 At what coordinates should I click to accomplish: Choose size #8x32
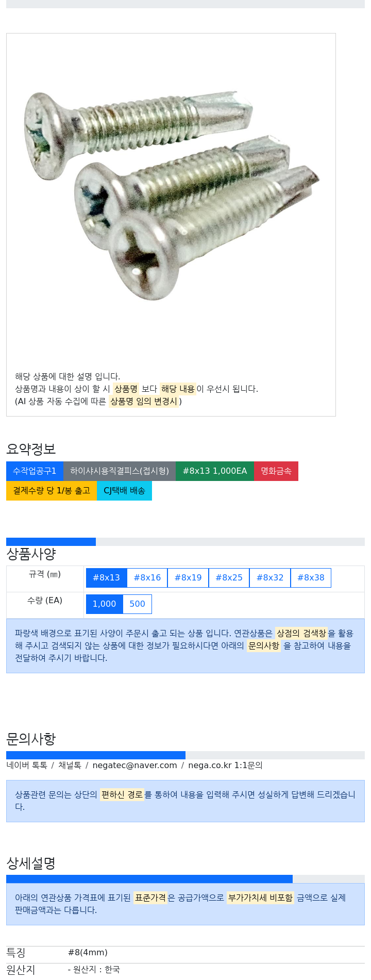coord(270,578)
